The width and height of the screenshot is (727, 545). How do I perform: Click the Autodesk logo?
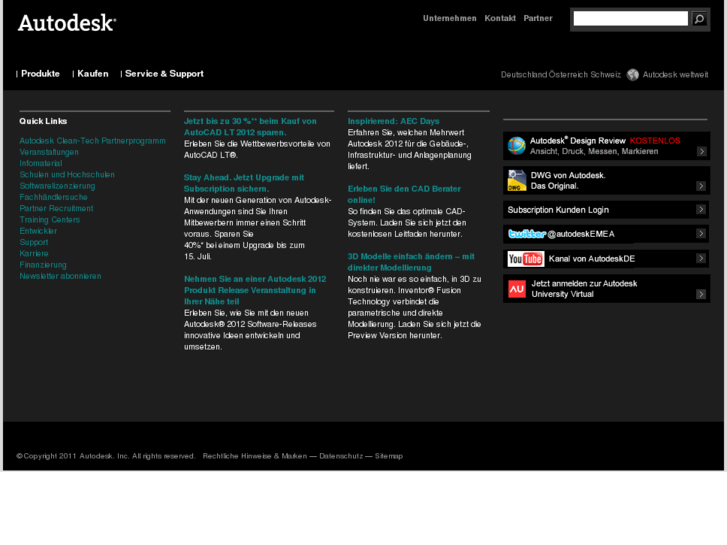coord(67,23)
